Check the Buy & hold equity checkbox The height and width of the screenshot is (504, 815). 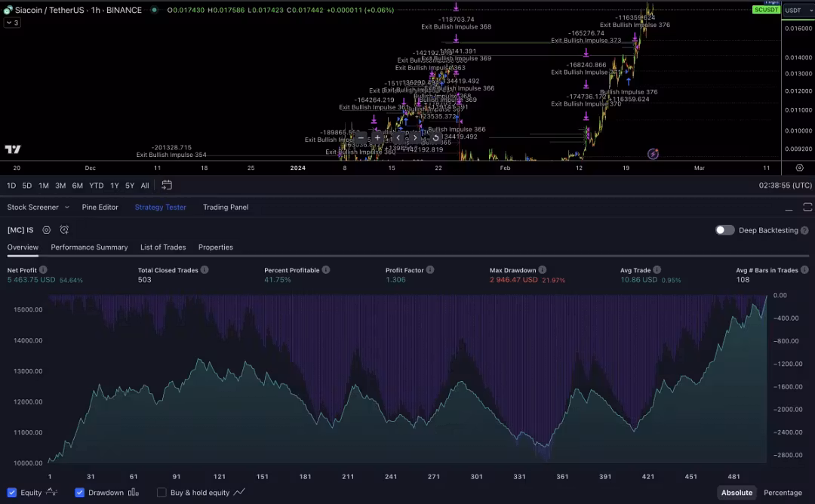[161, 493]
